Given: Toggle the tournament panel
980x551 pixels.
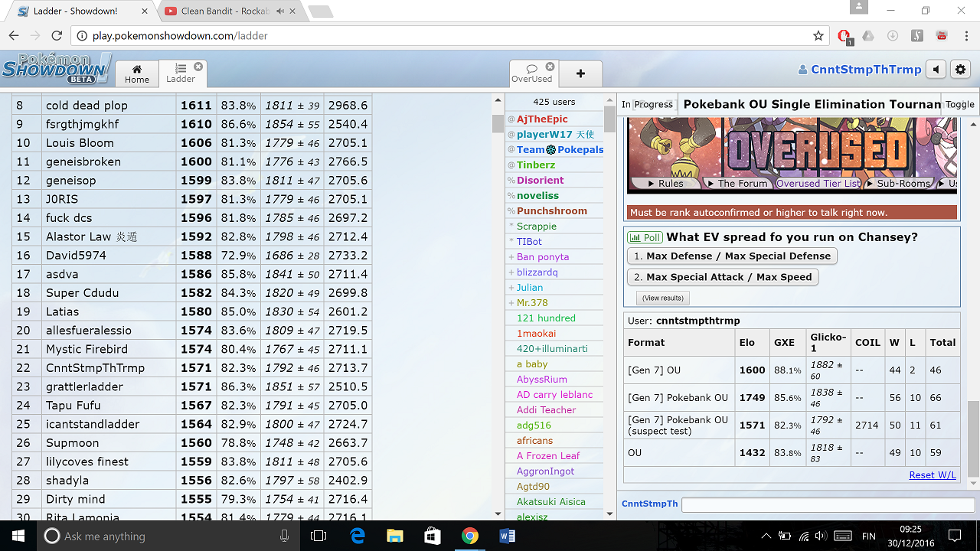Looking at the screenshot, I should [960, 105].
